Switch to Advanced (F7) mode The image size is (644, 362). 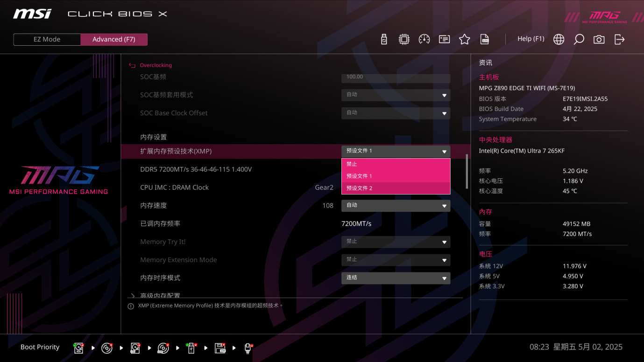point(114,40)
